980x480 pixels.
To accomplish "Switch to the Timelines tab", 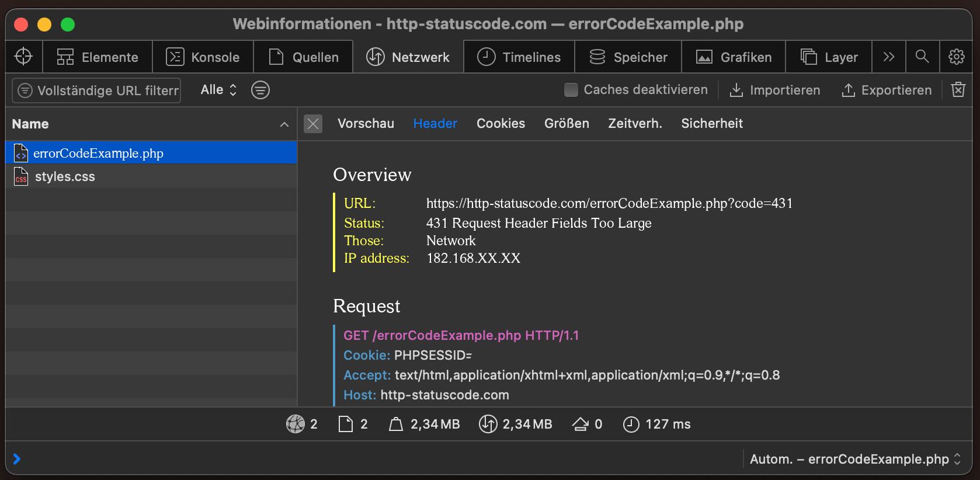I will coord(519,57).
